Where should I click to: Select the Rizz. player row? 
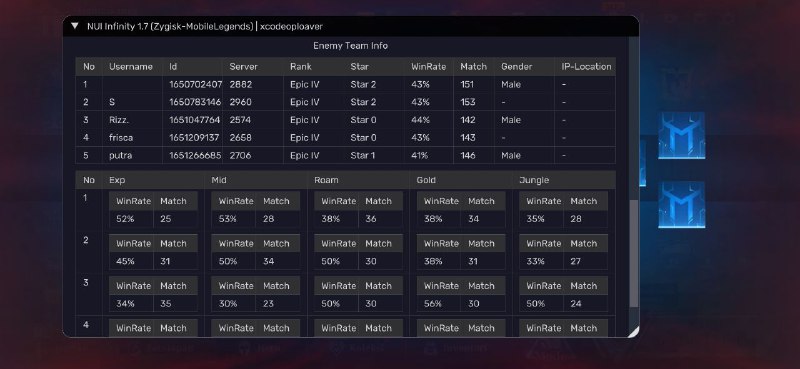(345, 120)
